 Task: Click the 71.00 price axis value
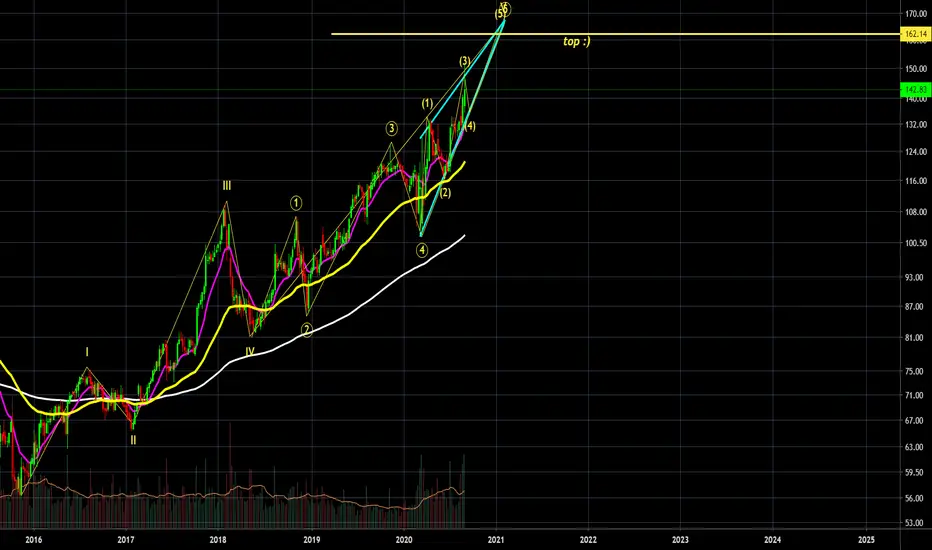click(x=916, y=395)
